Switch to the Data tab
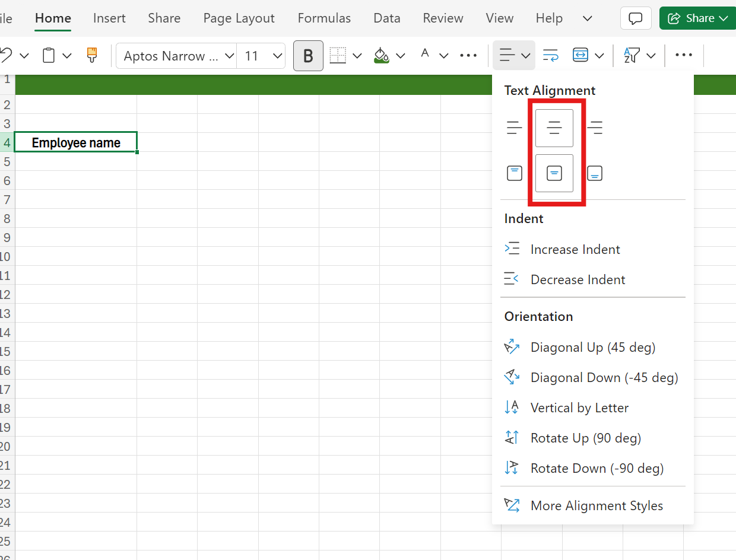The width and height of the screenshot is (736, 560). tap(387, 18)
